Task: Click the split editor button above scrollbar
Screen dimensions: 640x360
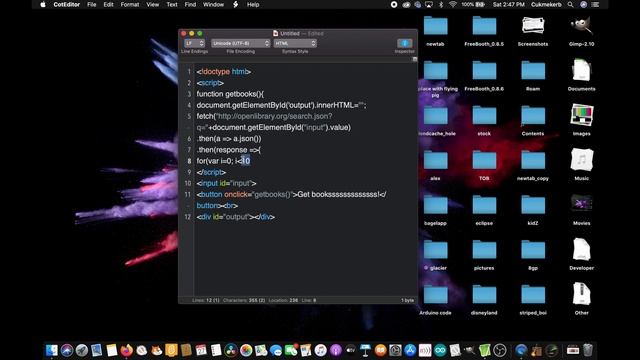Action: point(415,59)
